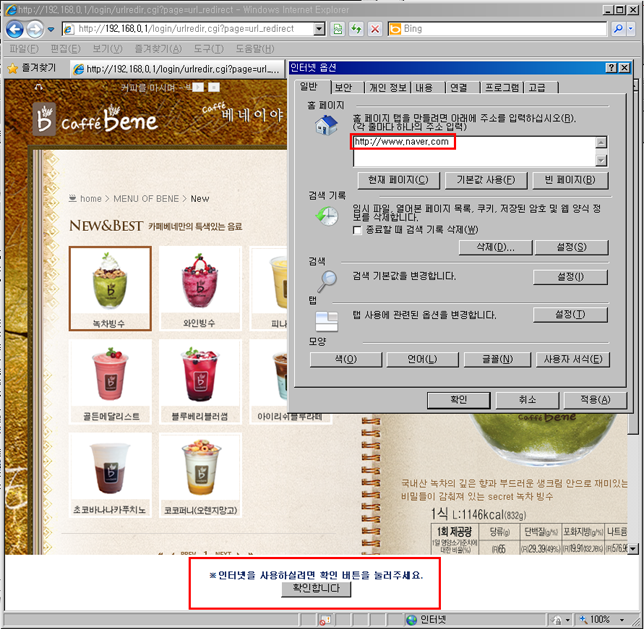Click the 언어(L) button
The height and width of the screenshot is (629, 644).
tap(422, 359)
